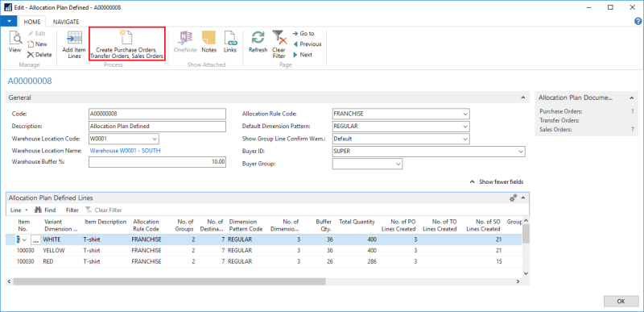Click Allocation Rule Code column header
The height and width of the screenshot is (312, 644).
[147, 225]
